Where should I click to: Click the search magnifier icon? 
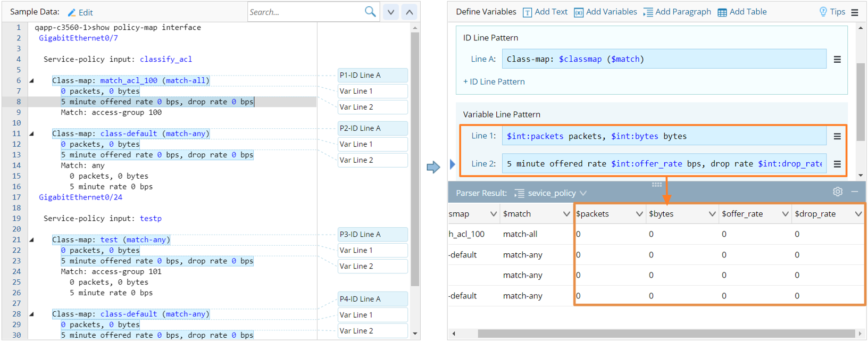pos(370,12)
